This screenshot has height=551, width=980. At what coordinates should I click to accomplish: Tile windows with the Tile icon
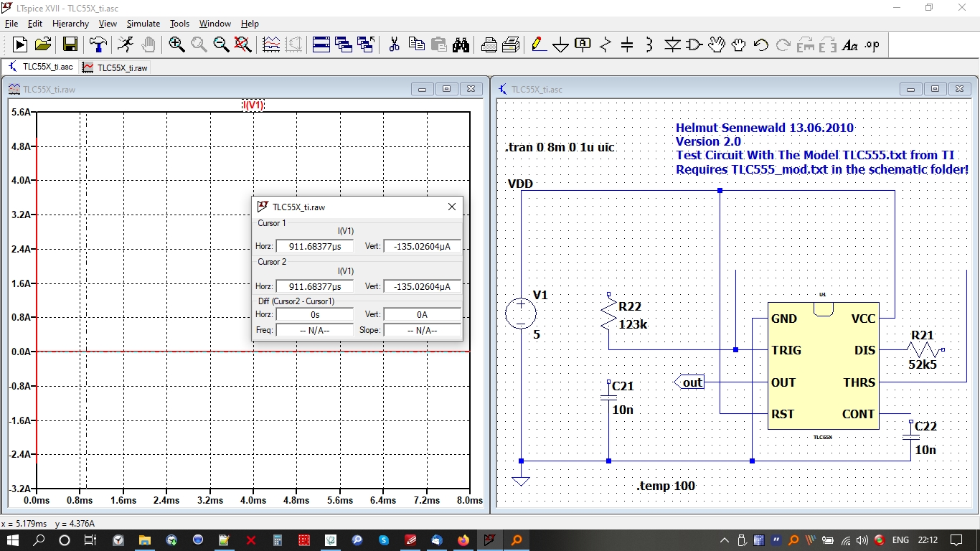pos(321,44)
